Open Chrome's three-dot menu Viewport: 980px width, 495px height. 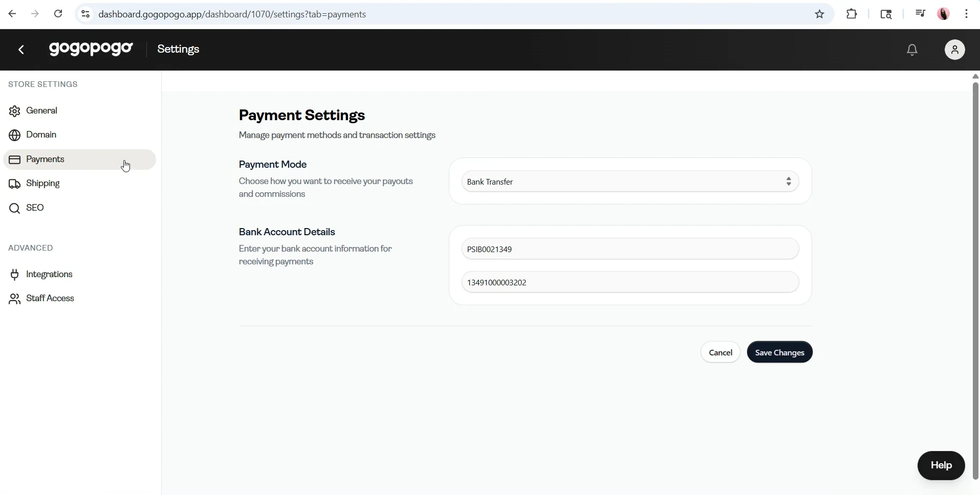[x=966, y=14]
